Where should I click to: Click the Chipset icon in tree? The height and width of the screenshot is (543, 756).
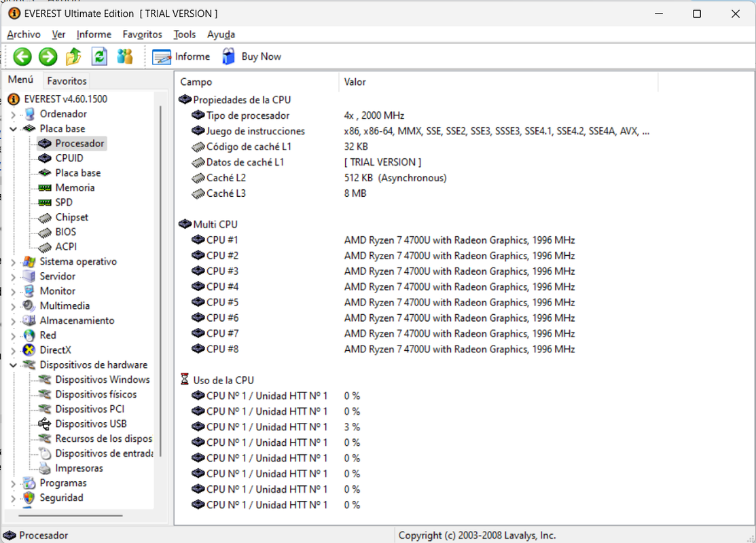(45, 218)
